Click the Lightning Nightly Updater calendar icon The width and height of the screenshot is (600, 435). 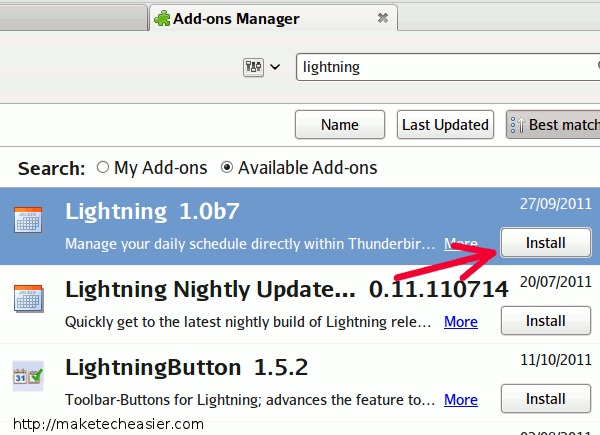tap(28, 298)
